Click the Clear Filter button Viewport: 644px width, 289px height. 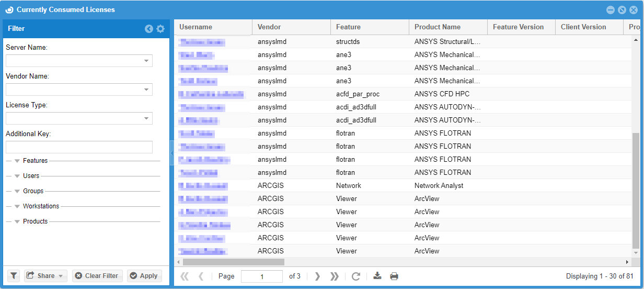[x=97, y=276]
